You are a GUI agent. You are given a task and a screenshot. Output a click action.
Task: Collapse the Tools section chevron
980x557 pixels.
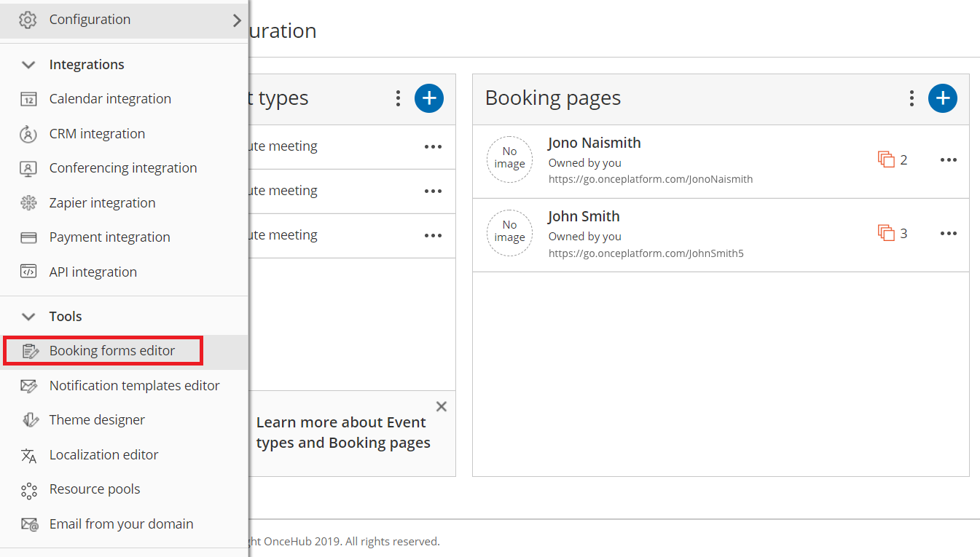click(x=28, y=317)
